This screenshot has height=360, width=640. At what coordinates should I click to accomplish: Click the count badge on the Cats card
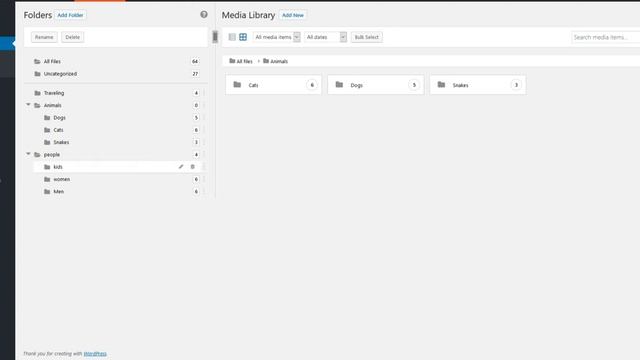pyautogui.click(x=312, y=85)
